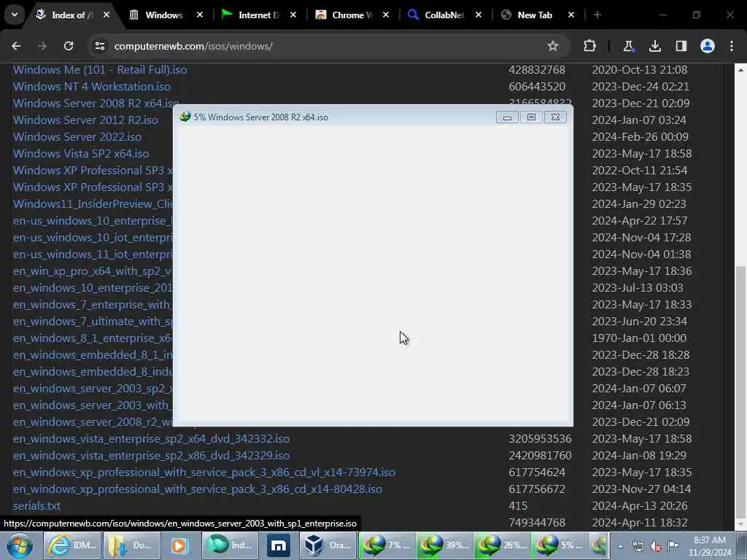Screen dimensions: 747x560
Task: Select the file size 428832768
Action: pyautogui.click(x=536, y=69)
